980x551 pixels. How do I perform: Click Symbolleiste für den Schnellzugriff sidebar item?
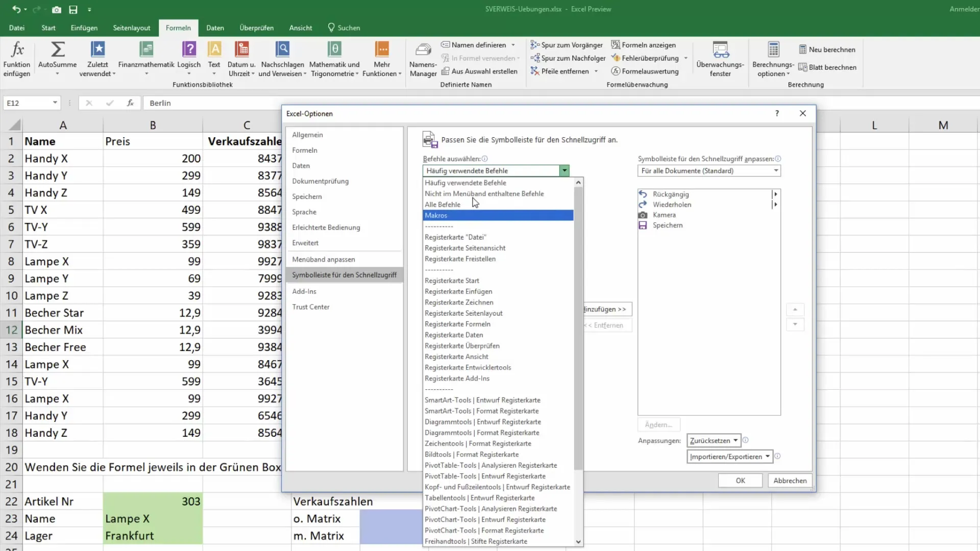(x=345, y=274)
